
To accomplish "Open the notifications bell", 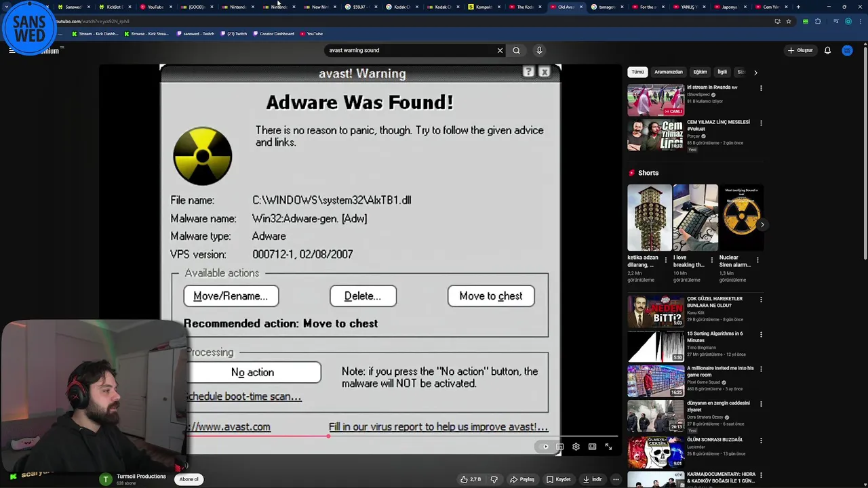I will point(827,50).
